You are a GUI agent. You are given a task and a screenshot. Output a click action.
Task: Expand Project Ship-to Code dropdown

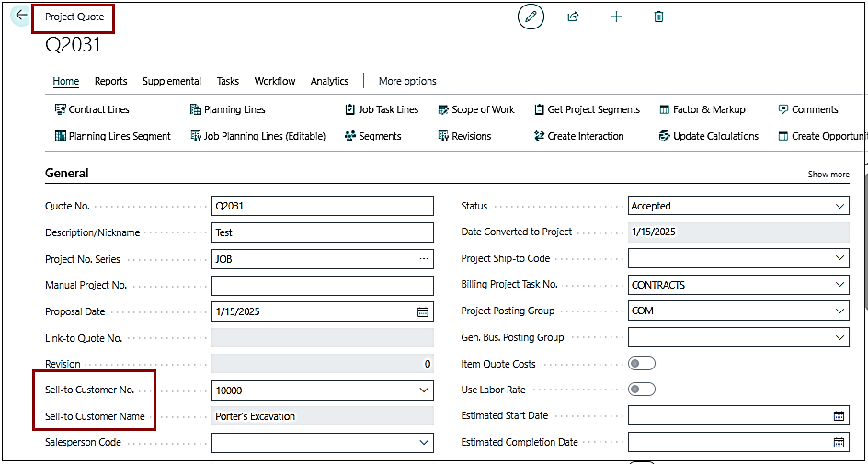click(x=839, y=258)
